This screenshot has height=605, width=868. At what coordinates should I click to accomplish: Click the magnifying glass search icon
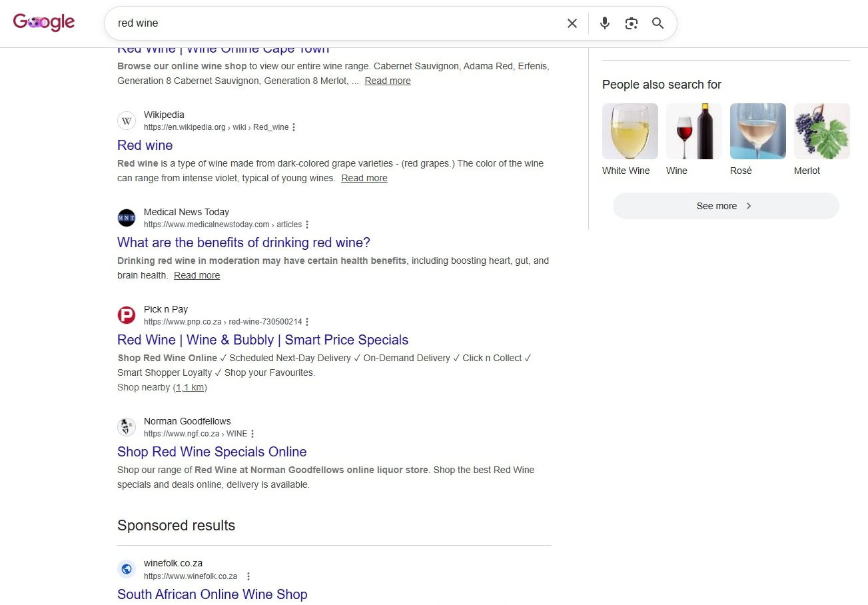[x=658, y=23]
